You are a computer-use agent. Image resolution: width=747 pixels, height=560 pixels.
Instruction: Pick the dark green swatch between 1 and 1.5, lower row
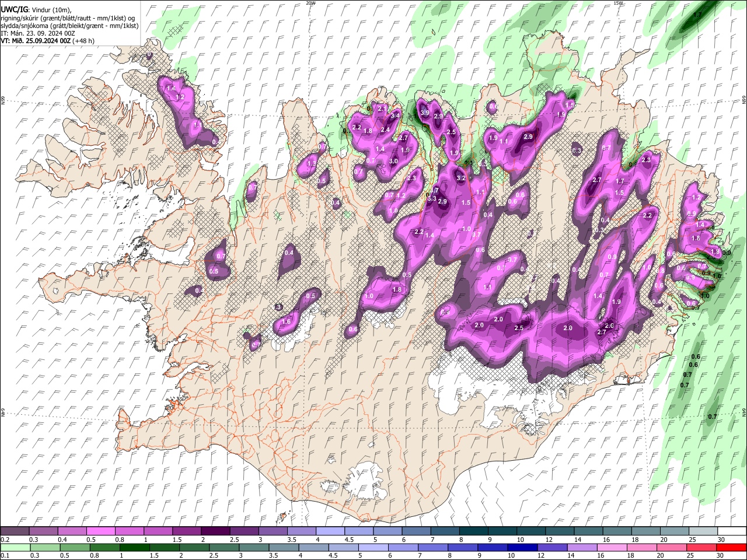[135, 548]
